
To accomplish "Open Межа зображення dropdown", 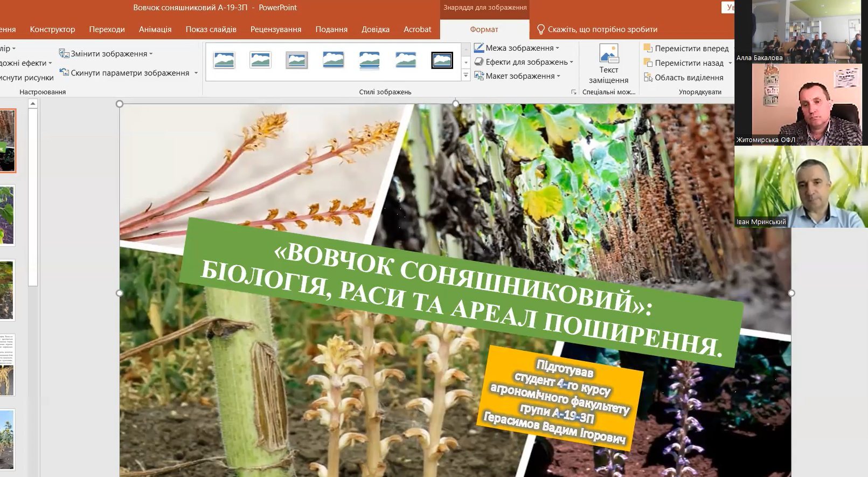I will tap(523, 48).
